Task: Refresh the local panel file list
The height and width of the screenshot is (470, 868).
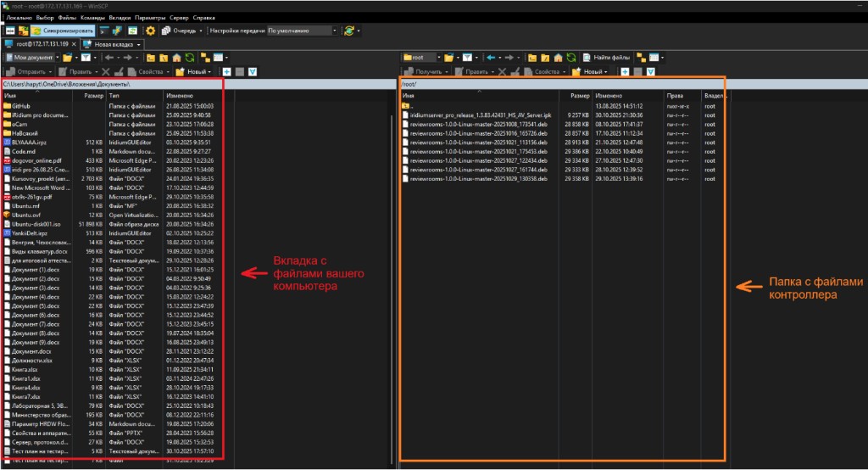Action: (190, 58)
